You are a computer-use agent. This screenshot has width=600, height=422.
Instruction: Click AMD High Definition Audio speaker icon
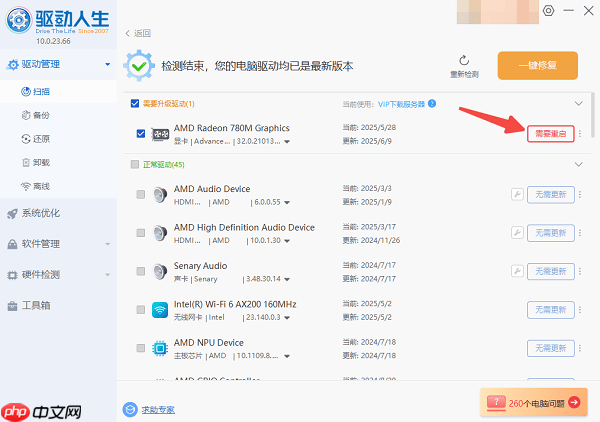160,233
